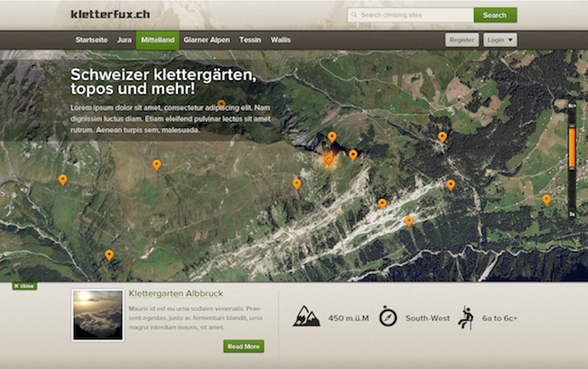Select the far-right map pin below the slider

tap(546, 200)
